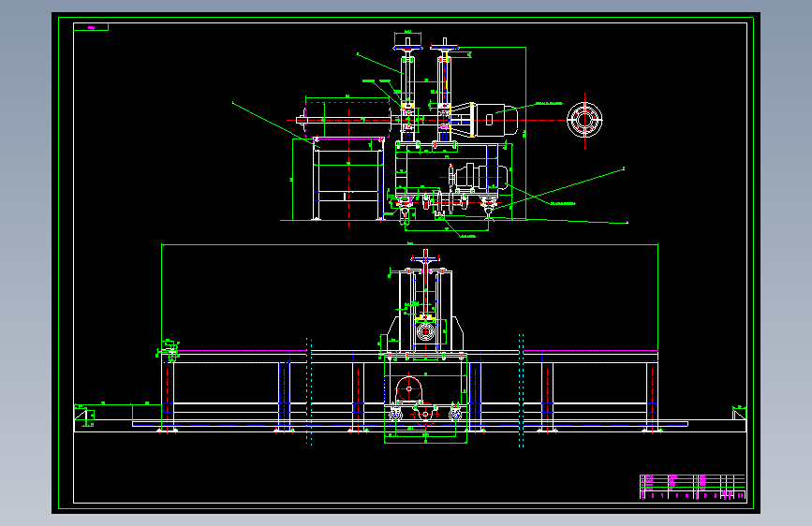The image size is (812, 526).
Task: Click the dashed magenta cylindrical roller outline
Action: click(x=348, y=120)
